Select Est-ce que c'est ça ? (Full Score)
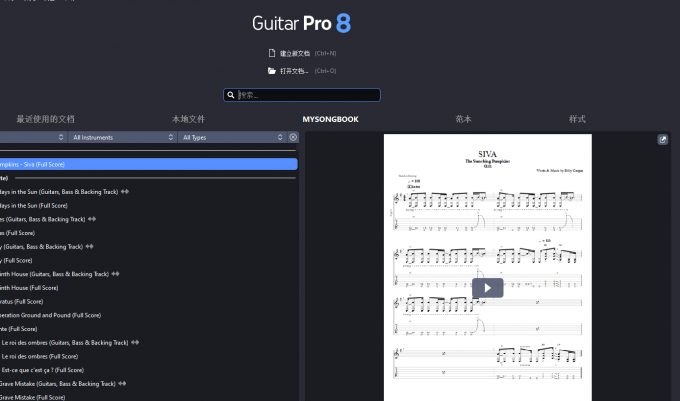This screenshot has width=680, height=401. (42, 370)
